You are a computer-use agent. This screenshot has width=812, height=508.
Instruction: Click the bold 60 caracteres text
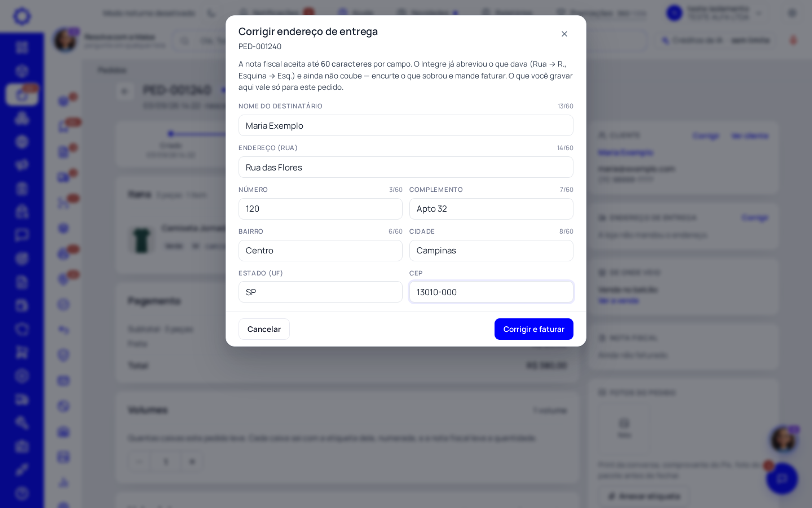pyautogui.click(x=346, y=64)
